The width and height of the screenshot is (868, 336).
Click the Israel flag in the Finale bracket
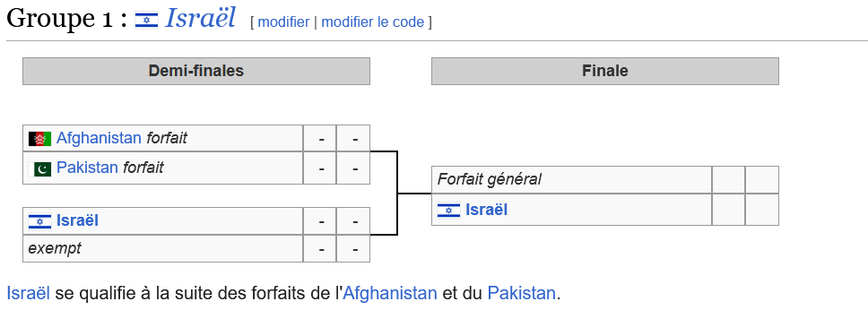448,211
